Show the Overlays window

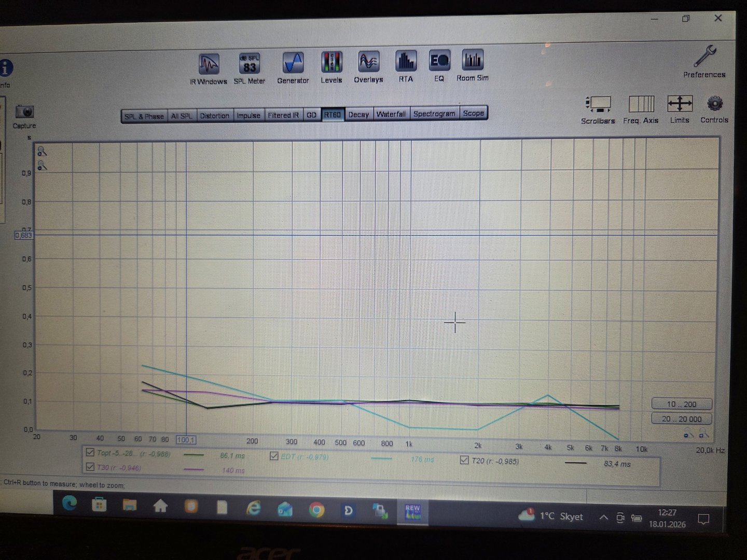[369, 67]
